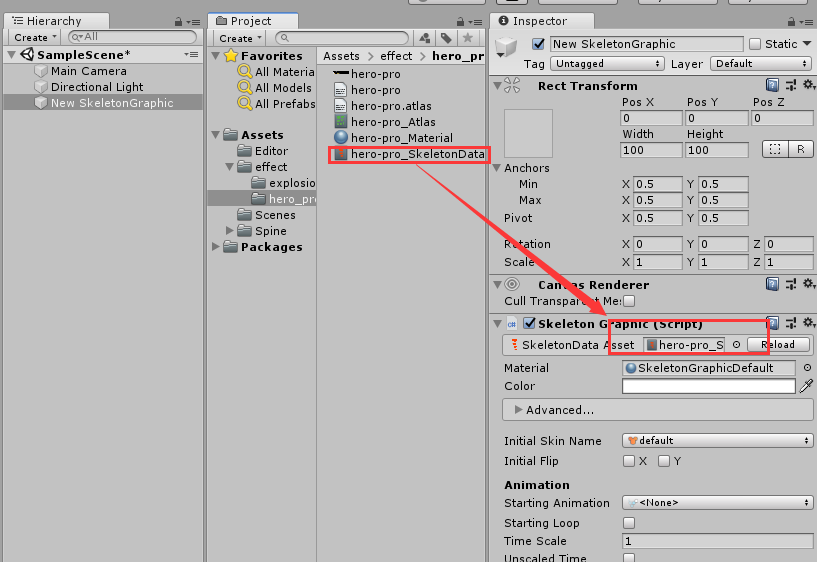Open Rect Transform help reference icon

tap(772, 85)
